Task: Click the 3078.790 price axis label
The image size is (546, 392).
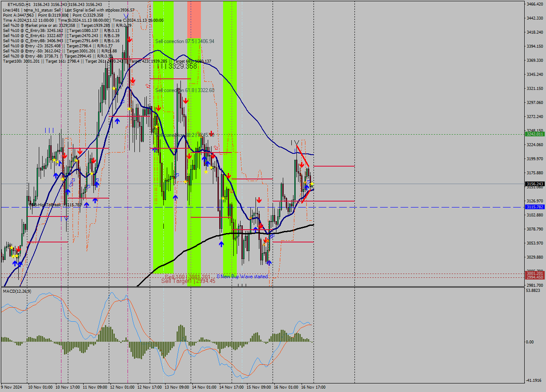Action: 534,229
